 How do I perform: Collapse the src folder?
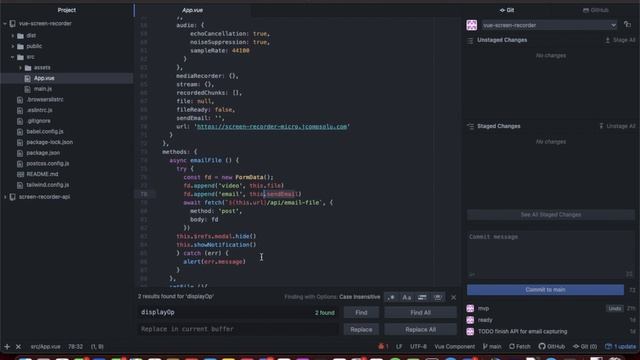(13, 57)
